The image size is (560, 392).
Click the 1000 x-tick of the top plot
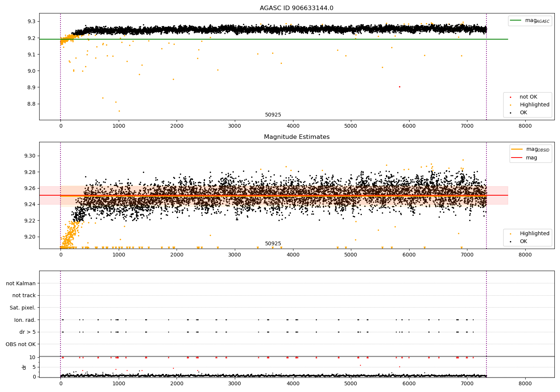coord(119,126)
